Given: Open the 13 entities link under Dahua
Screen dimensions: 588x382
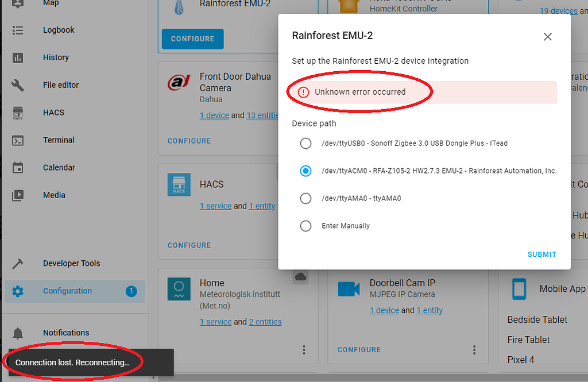Looking at the screenshot, I should [263, 115].
